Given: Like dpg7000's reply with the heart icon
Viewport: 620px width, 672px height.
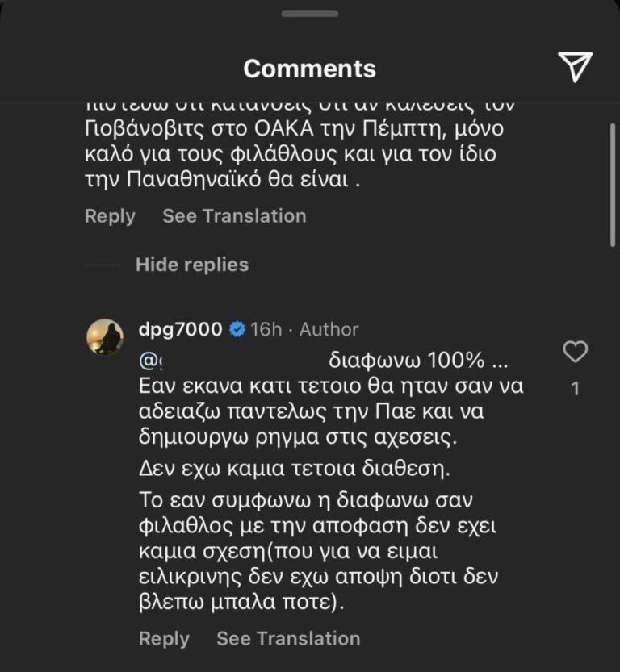Looking at the screenshot, I should coord(575,352).
